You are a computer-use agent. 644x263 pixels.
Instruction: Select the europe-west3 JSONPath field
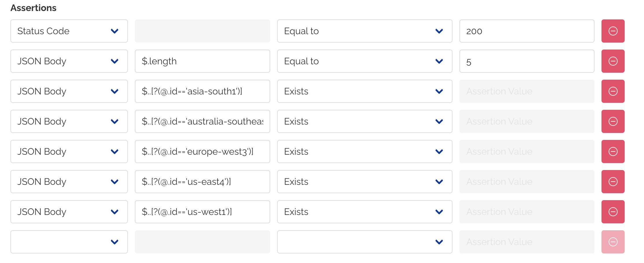coord(202,151)
